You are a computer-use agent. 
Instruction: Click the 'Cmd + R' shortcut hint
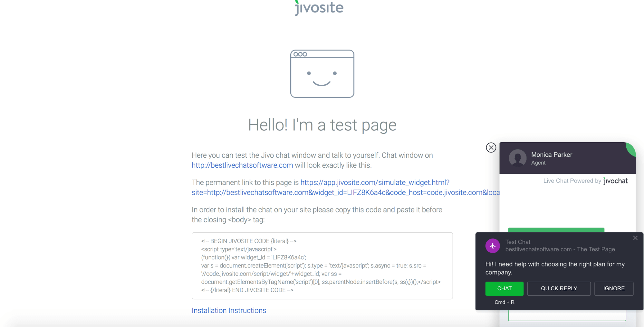click(x=505, y=302)
